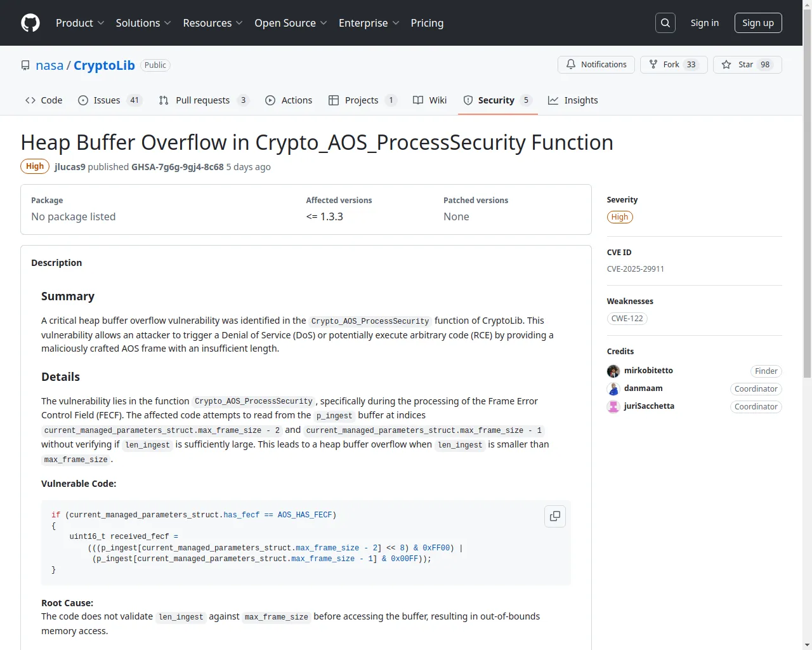The image size is (812, 650).
Task: Click the Projects table icon
Action: (334, 100)
